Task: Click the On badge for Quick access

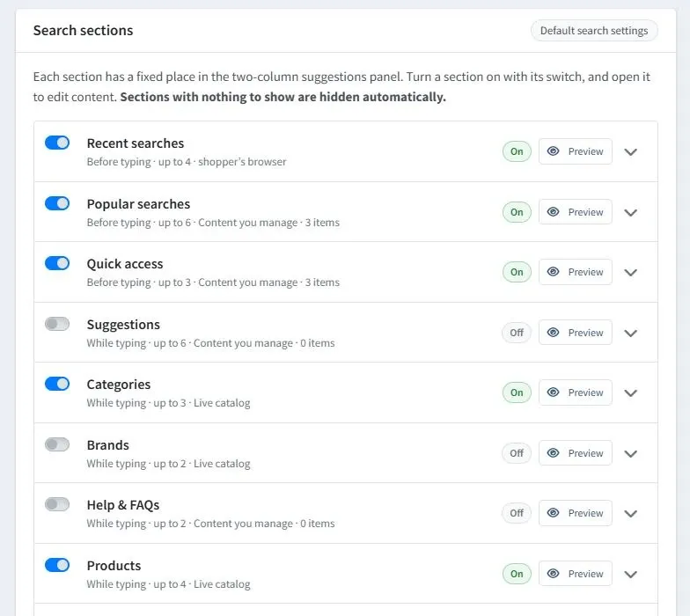Action: coord(517,272)
